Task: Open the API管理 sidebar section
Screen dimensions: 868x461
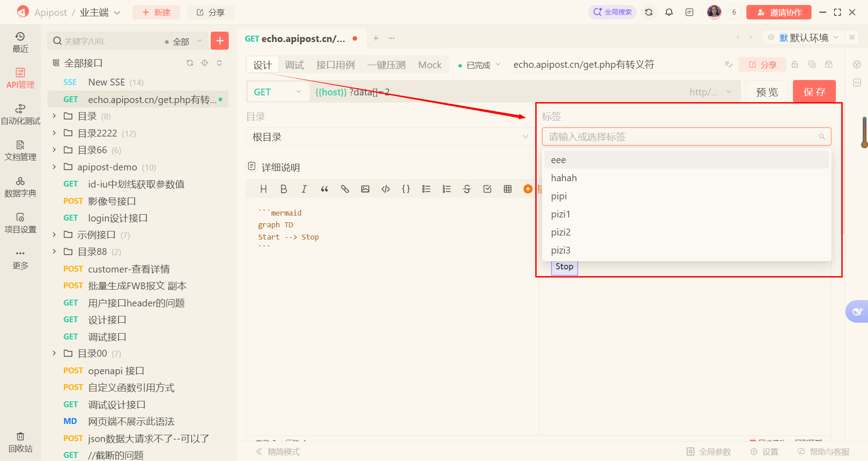Action: [x=20, y=79]
